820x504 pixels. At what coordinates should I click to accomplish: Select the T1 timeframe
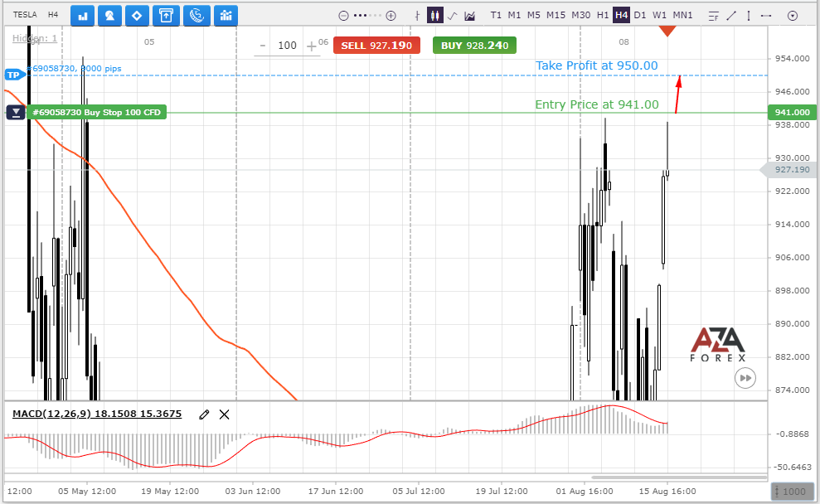coord(496,15)
